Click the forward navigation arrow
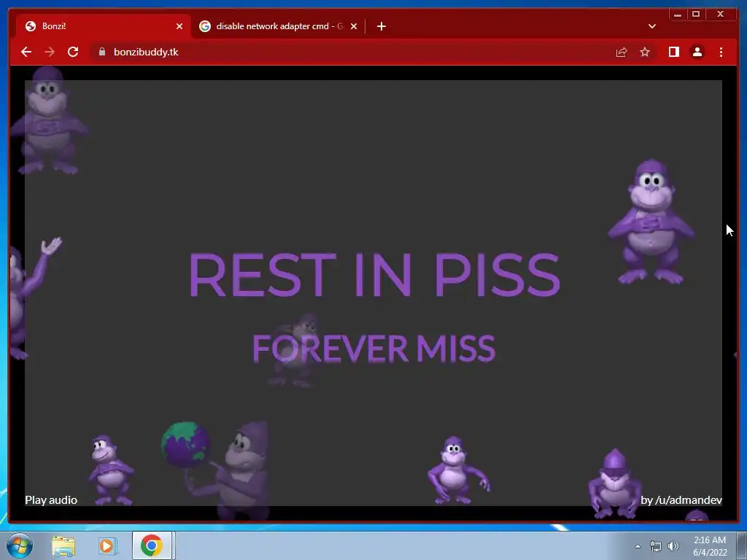 pyautogui.click(x=50, y=52)
